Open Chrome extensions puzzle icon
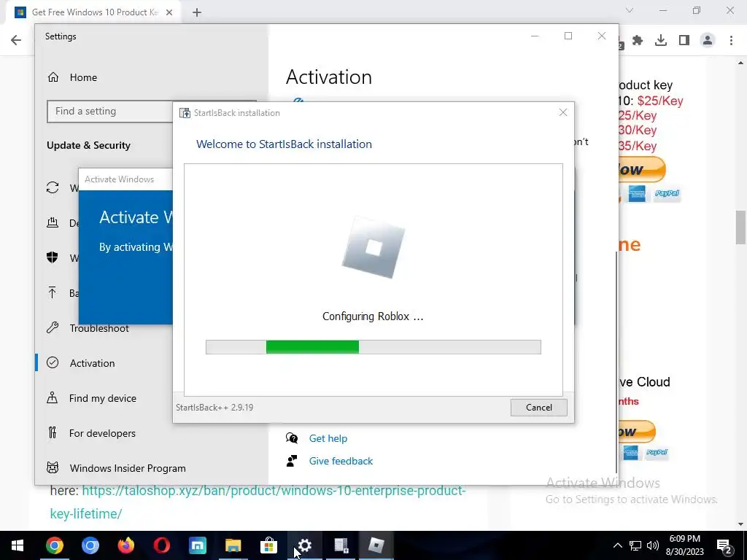 638,41
